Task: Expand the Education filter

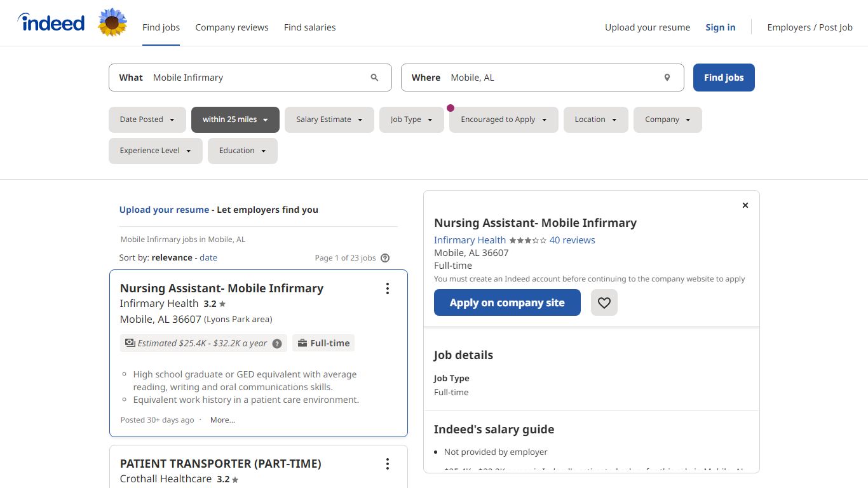Action: pyautogui.click(x=243, y=151)
